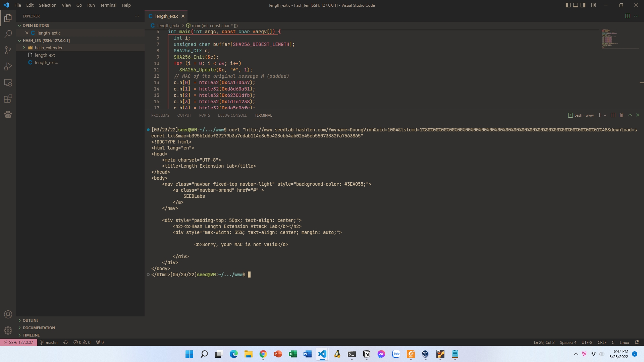The image size is (644, 362).
Task: Open new terminal profile dropdown arrow
Action: point(605,115)
